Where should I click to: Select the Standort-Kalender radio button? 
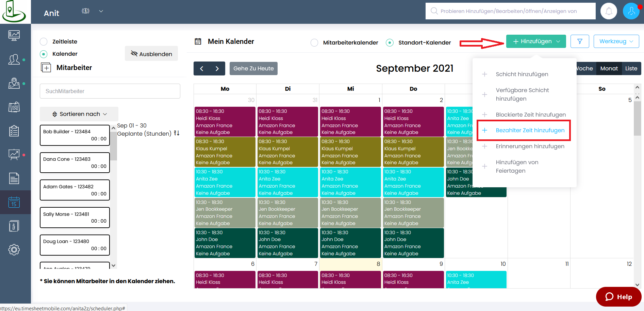pyautogui.click(x=390, y=43)
